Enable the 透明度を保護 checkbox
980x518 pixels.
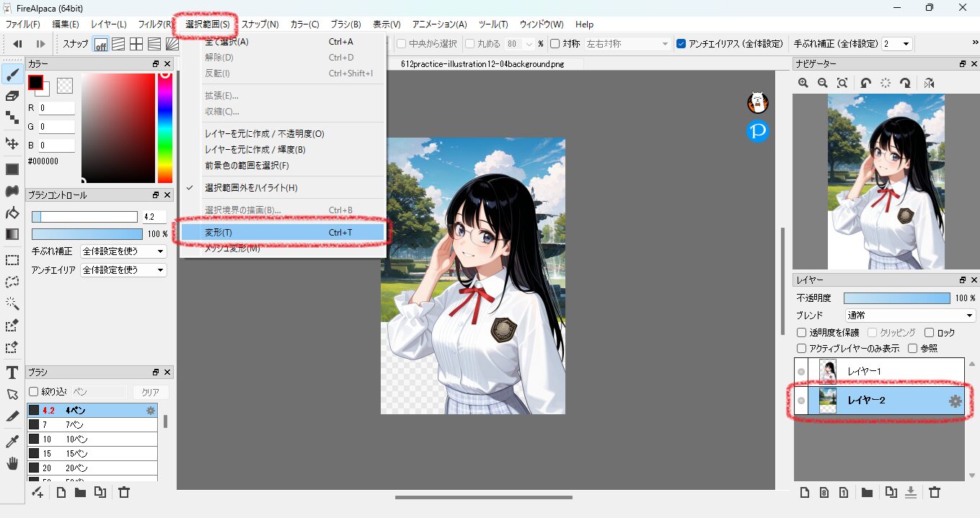[x=801, y=333]
